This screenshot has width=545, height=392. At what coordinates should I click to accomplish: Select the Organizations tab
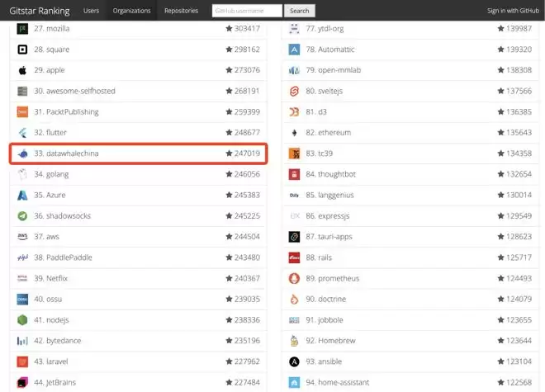[x=132, y=11]
